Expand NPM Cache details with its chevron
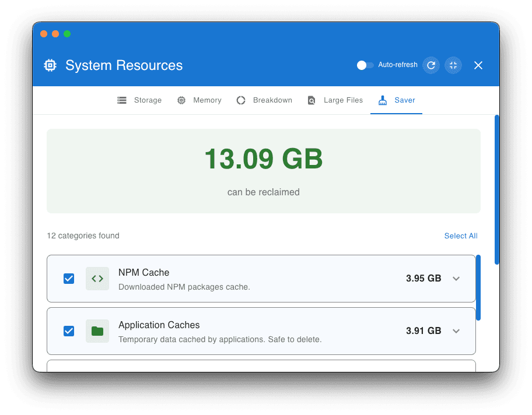This screenshot has width=532, height=415. tap(456, 279)
